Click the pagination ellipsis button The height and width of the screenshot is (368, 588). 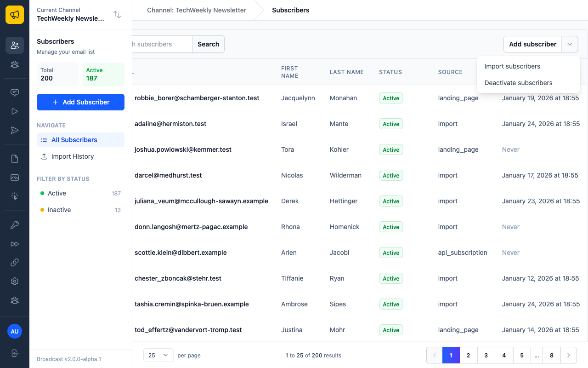[x=537, y=355]
